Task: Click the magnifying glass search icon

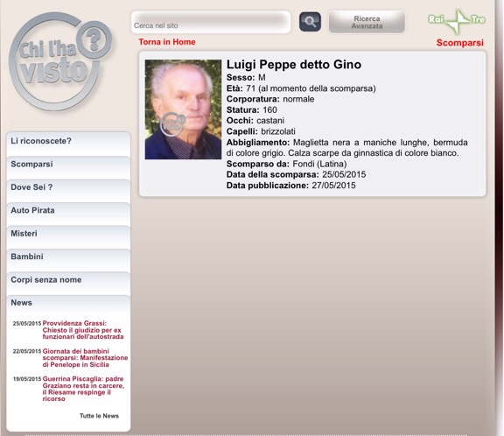Action: pos(310,22)
